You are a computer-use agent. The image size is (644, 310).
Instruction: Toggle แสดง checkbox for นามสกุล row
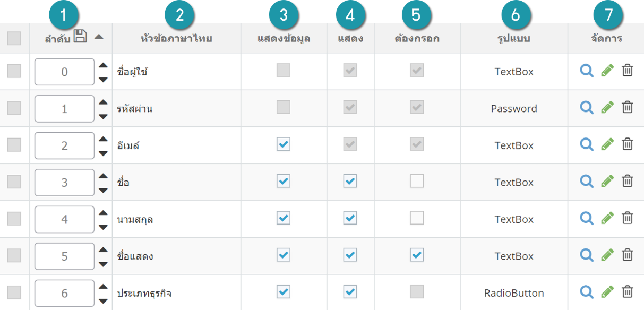click(x=350, y=218)
